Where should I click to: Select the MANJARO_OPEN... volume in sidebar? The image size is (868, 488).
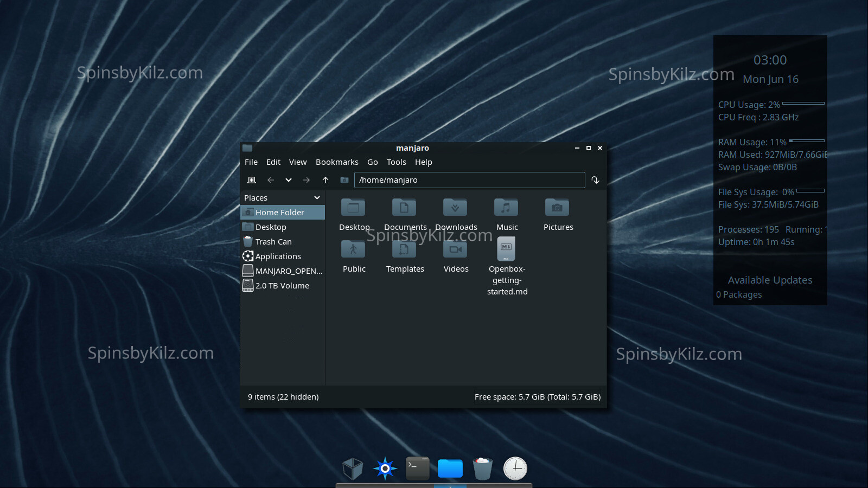283,271
